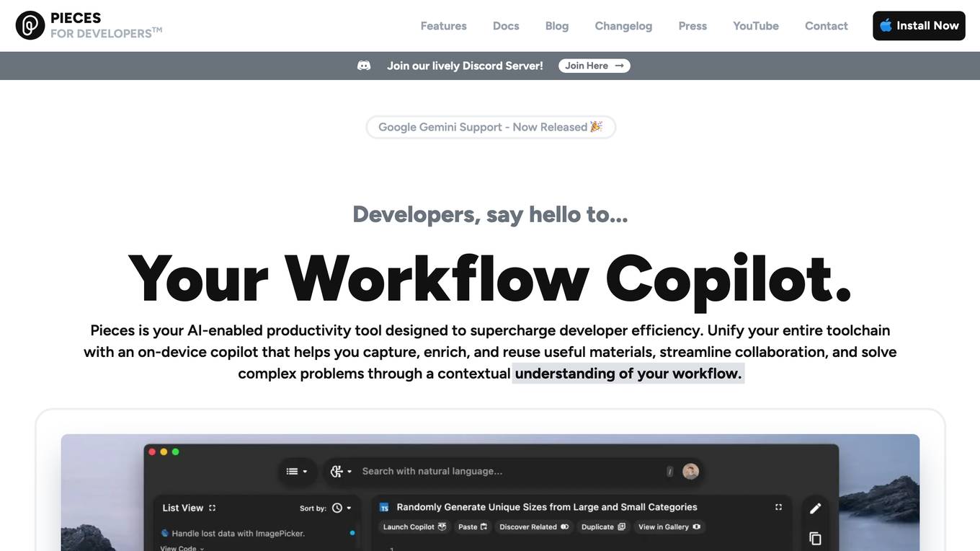This screenshot has width=980, height=551.
Task: Click the Paste button on snippet
Action: (473, 526)
